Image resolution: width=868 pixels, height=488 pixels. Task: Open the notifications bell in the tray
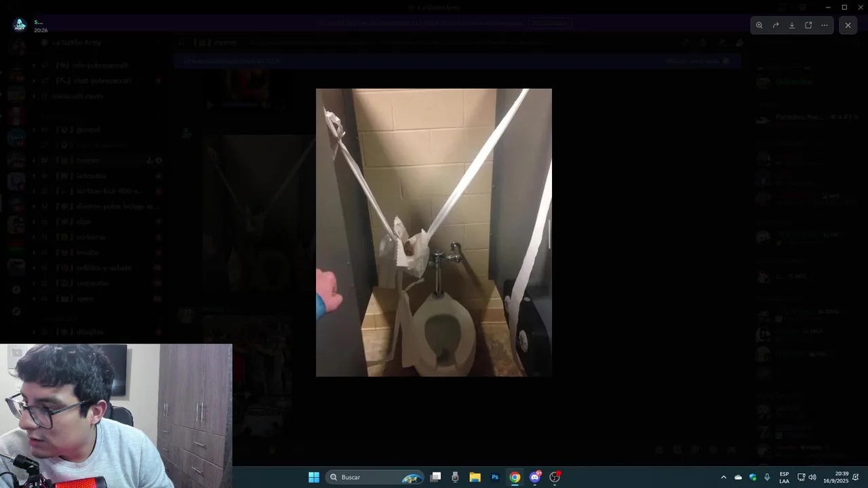tap(856, 477)
